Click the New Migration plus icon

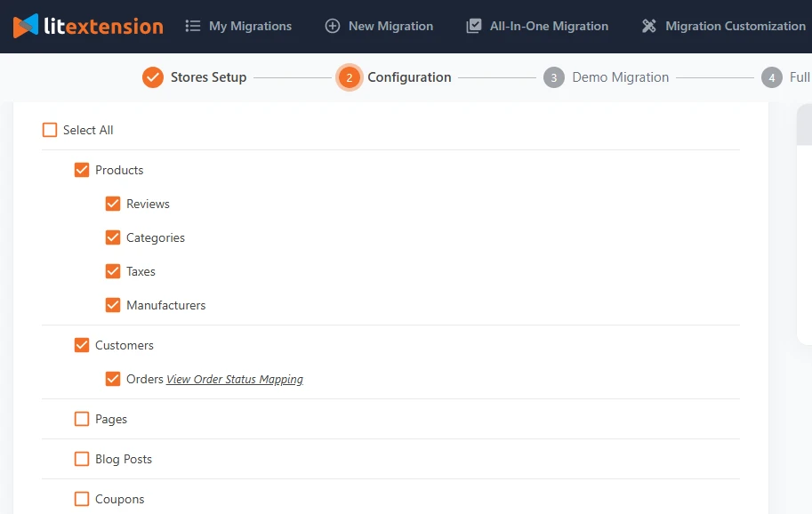(333, 26)
